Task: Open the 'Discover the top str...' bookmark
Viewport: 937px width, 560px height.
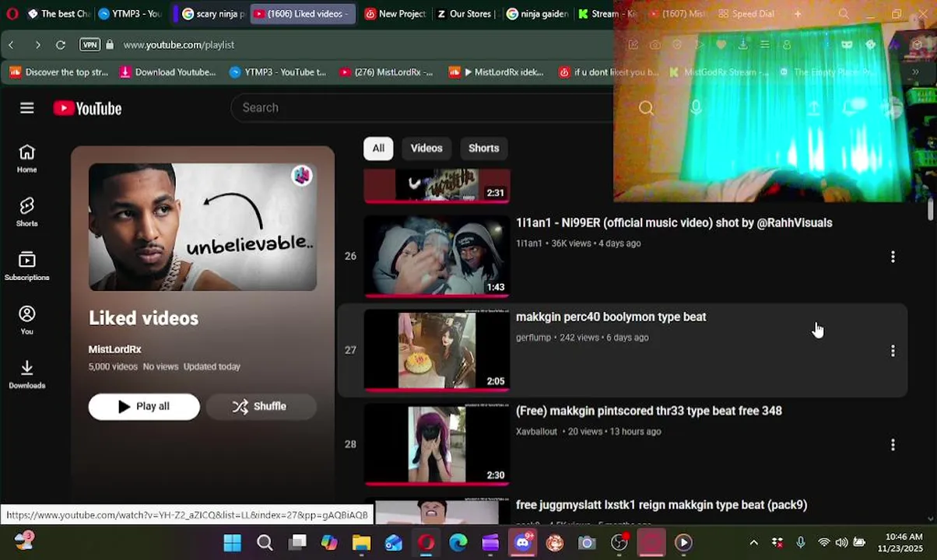Action: click(59, 72)
